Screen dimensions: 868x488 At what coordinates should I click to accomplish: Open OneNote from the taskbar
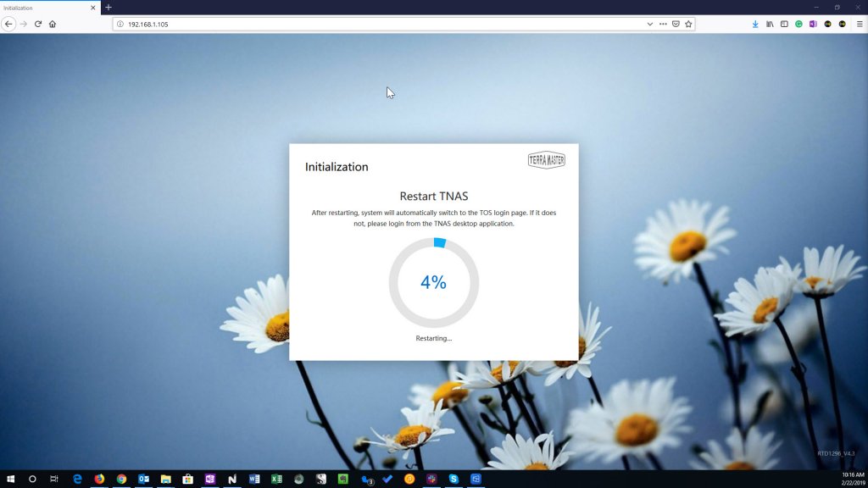(x=210, y=480)
